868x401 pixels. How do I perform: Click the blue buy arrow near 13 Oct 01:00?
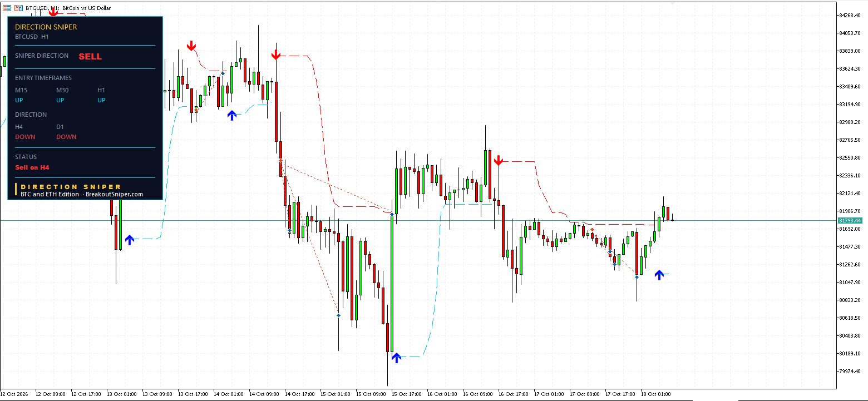(130, 240)
